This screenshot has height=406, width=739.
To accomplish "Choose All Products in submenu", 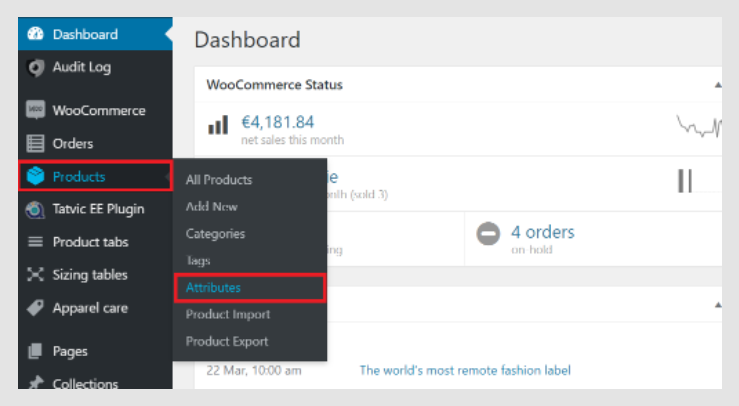I will click(x=219, y=180).
